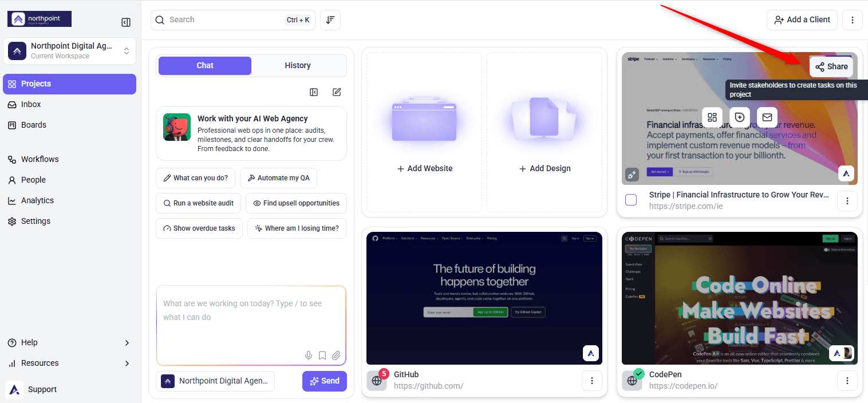The width and height of the screenshot is (868, 403).
Task: Open Settings in sidebar
Action: point(69,221)
